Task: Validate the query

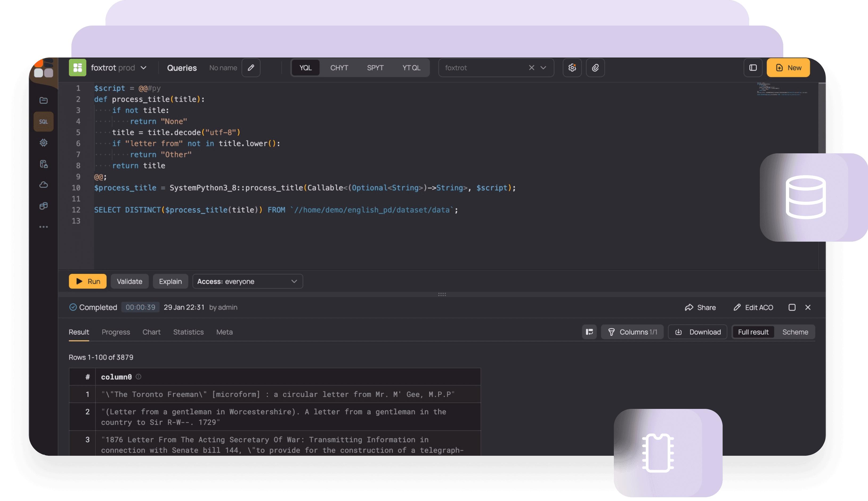Action: (129, 281)
